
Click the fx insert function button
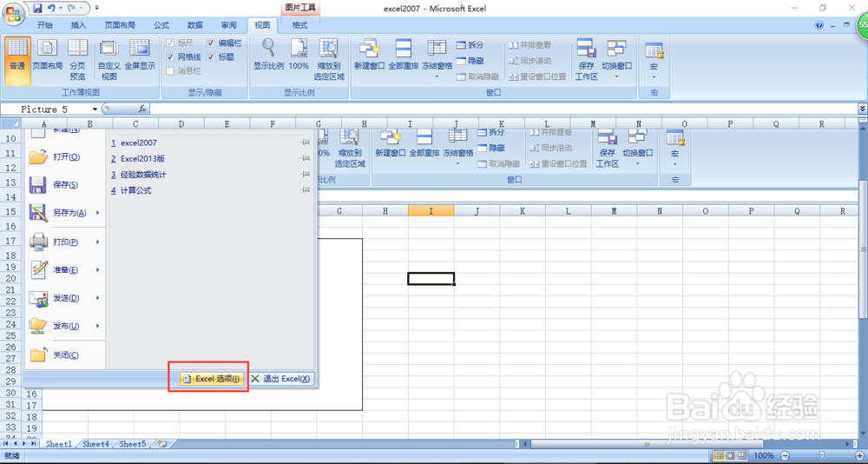pos(142,109)
